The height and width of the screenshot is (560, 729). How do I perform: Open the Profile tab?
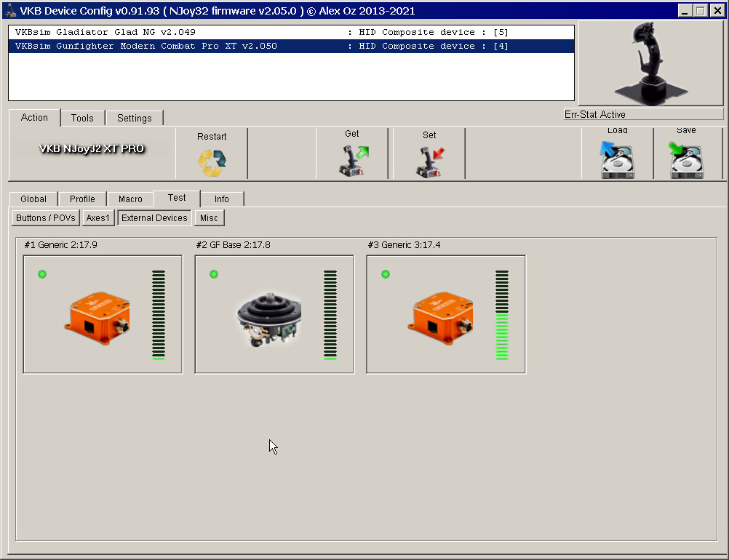coord(82,199)
